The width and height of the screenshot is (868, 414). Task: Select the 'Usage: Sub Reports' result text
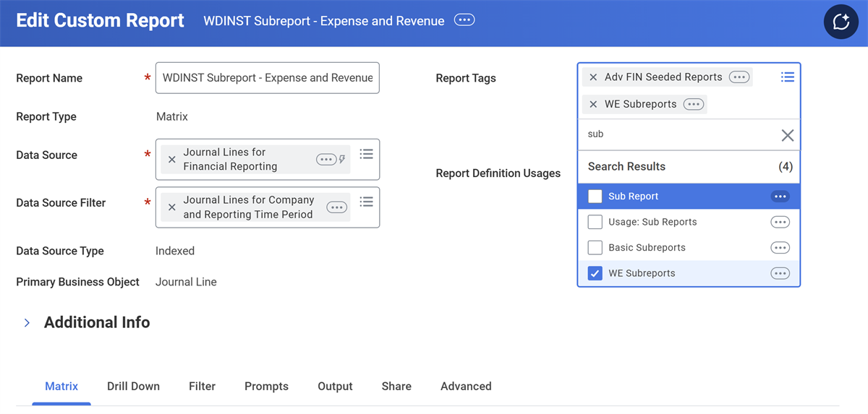tap(652, 222)
